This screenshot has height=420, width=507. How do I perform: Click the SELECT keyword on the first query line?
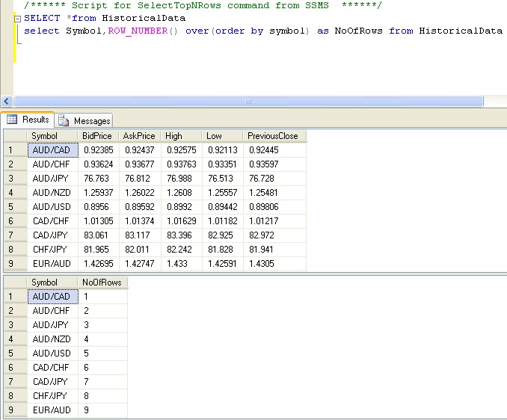point(42,18)
